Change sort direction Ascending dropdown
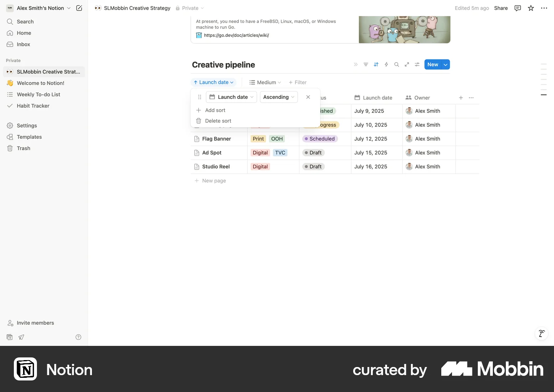Image resolution: width=554 pixels, height=392 pixels. 279,97
